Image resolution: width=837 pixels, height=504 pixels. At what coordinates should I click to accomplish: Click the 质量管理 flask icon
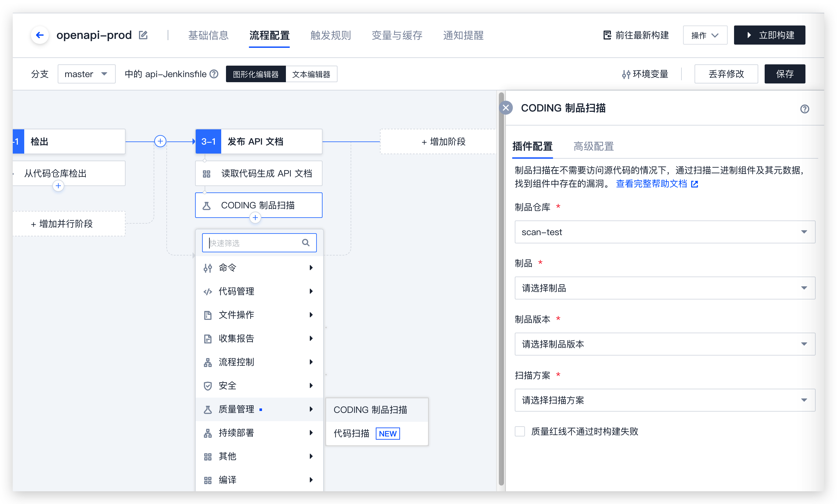[x=207, y=410]
